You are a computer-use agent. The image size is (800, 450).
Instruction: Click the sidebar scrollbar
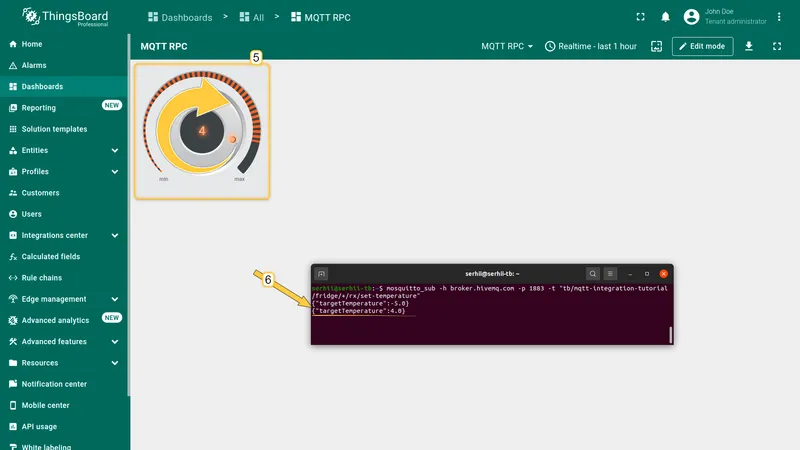tap(129, 214)
